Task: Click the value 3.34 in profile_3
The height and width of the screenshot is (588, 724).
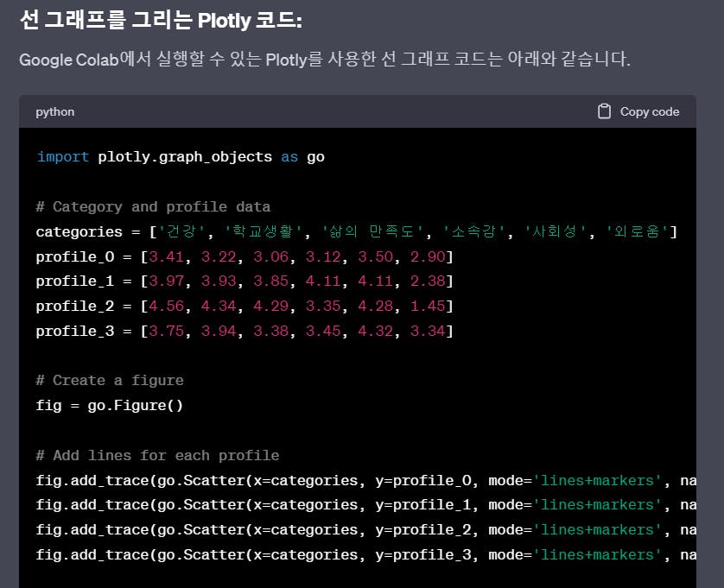Action: click(428, 331)
